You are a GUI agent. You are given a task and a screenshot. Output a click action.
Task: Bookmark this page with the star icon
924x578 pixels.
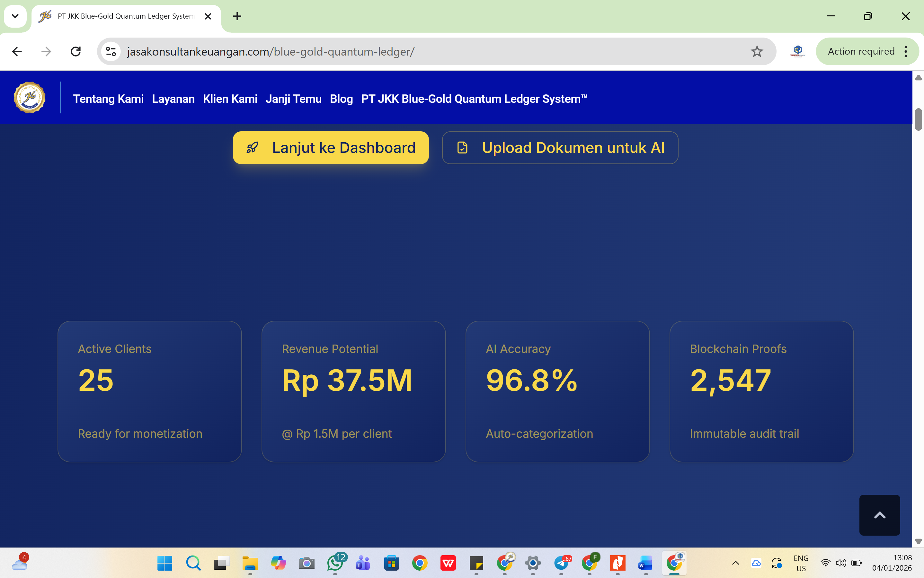pos(757,51)
